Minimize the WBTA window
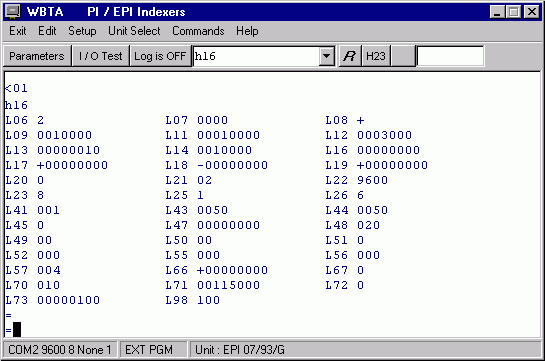This screenshot has height=361, width=545. [497, 12]
